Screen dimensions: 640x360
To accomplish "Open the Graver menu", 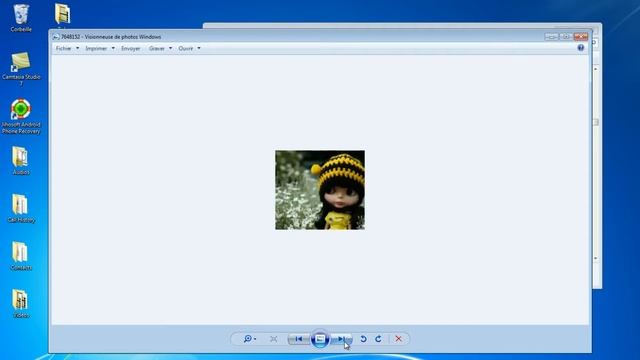I will 157,48.
